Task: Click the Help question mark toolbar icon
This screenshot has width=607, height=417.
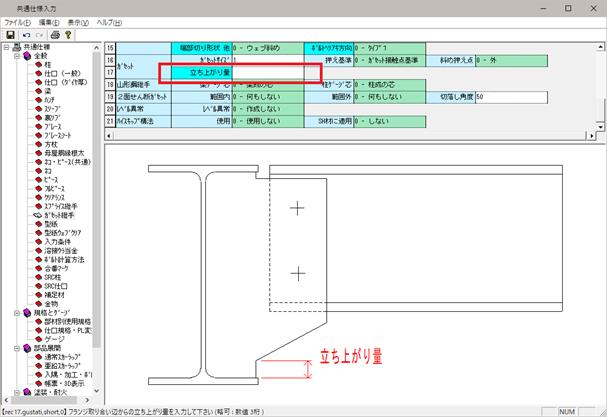Action: click(68, 35)
